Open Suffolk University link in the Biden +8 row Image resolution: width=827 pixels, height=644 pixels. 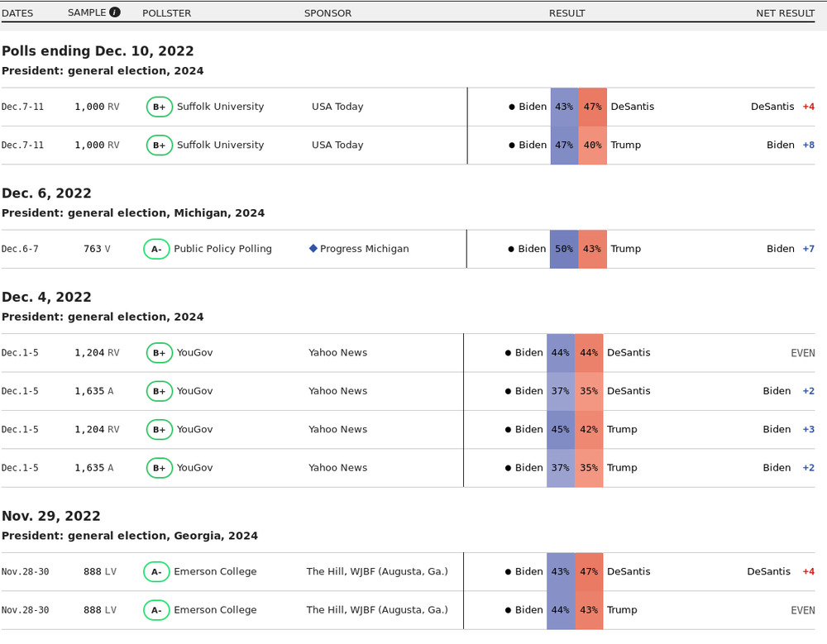point(220,145)
